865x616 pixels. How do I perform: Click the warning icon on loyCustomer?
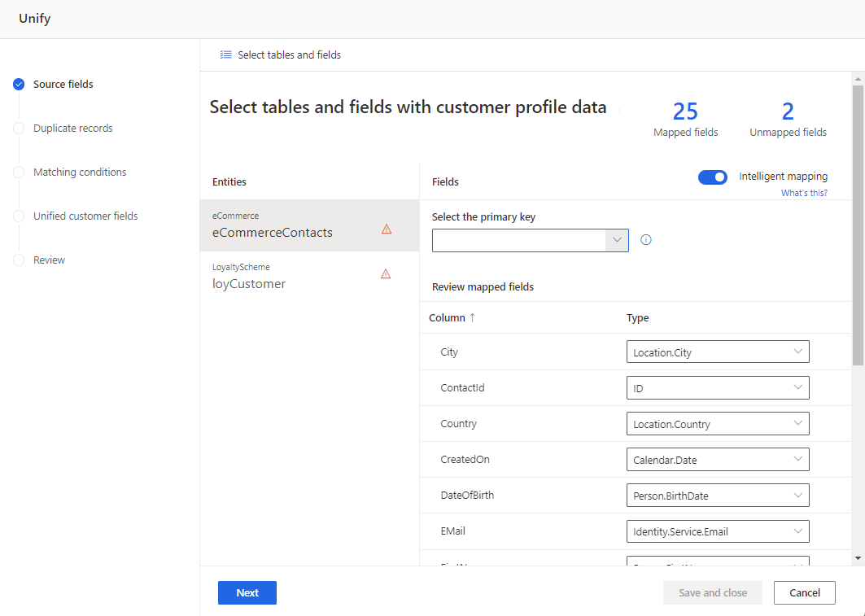pos(386,274)
